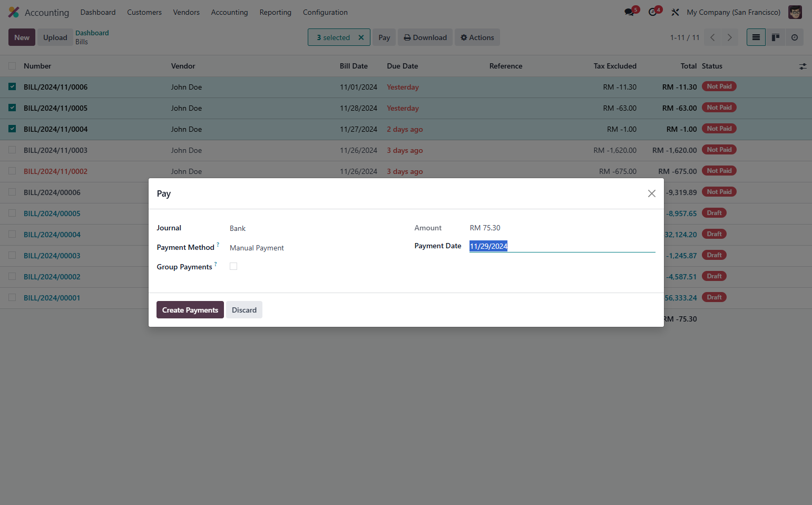Open the Group Payments help tooltip mark
Screen dimensions: 812x505
tap(216, 264)
